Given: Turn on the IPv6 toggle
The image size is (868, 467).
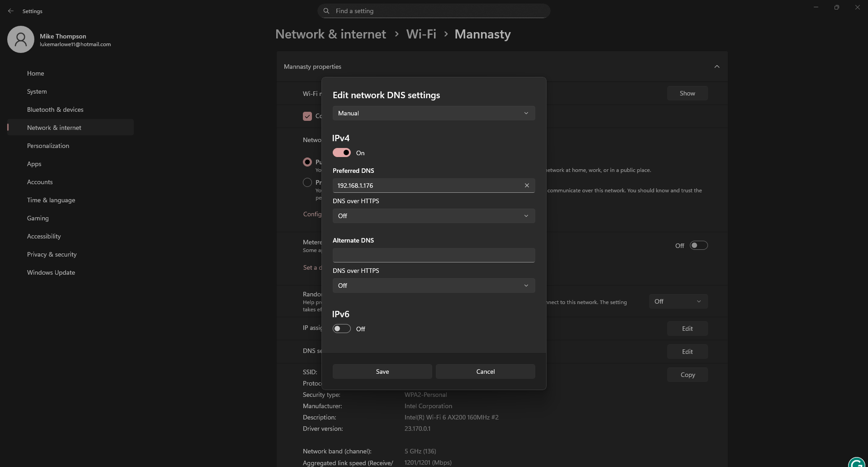Looking at the screenshot, I should pyautogui.click(x=342, y=329).
